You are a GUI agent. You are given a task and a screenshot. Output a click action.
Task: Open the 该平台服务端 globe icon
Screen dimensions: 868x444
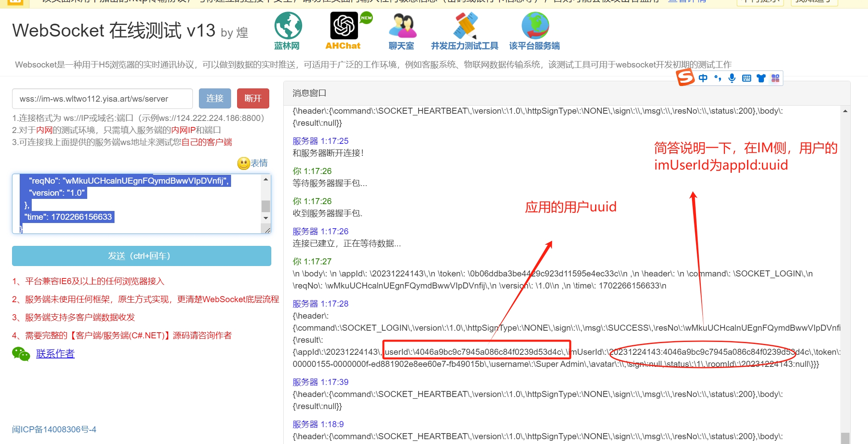[535, 26]
